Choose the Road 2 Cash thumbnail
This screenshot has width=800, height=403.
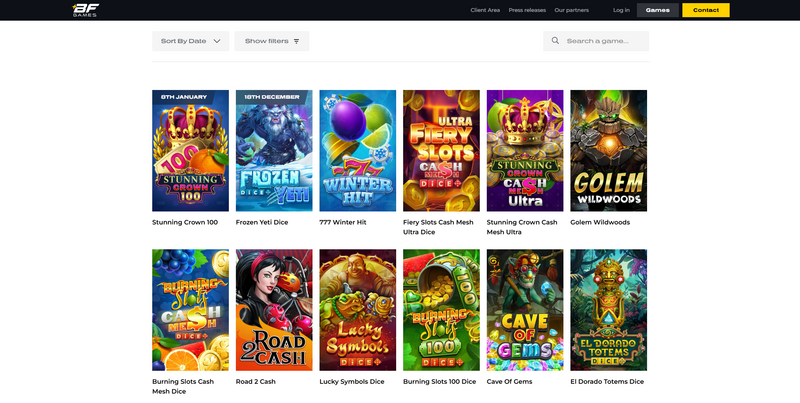pos(274,310)
